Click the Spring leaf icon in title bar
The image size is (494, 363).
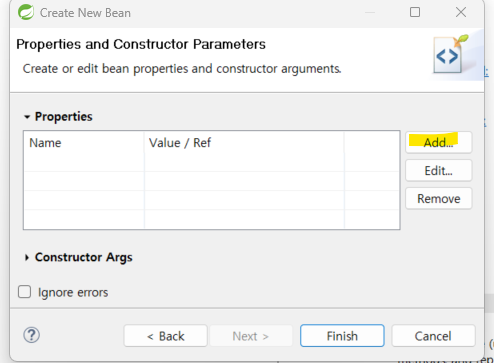pyautogui.click(x=26, y=12)
